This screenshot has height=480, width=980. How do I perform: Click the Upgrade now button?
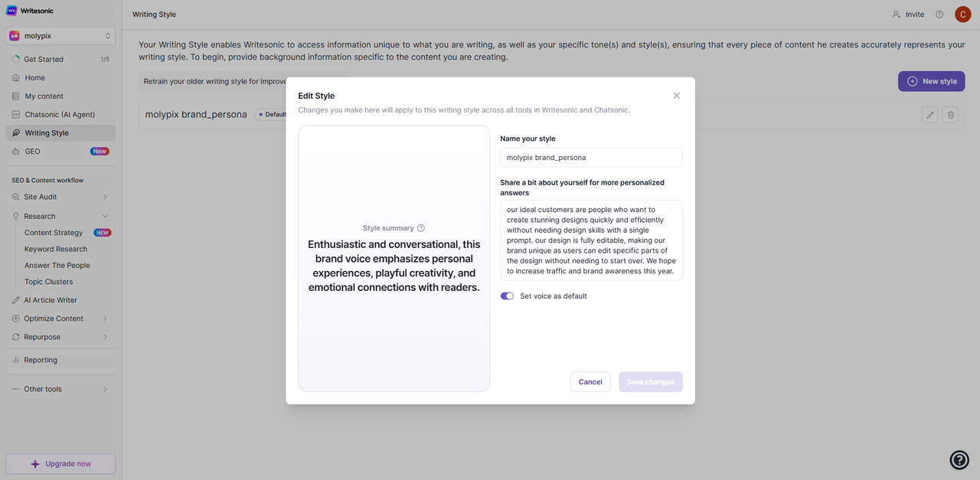[x=60, y=464]
